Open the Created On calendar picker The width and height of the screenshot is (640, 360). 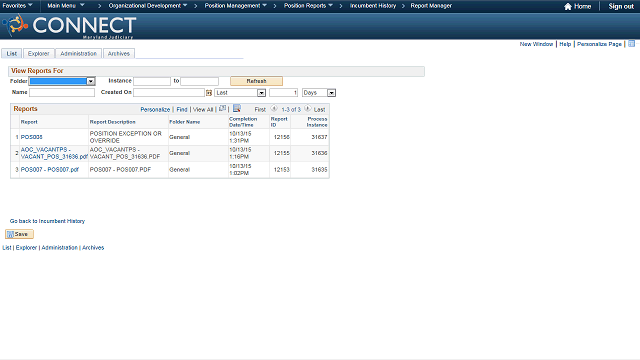(x=209, y=93)
